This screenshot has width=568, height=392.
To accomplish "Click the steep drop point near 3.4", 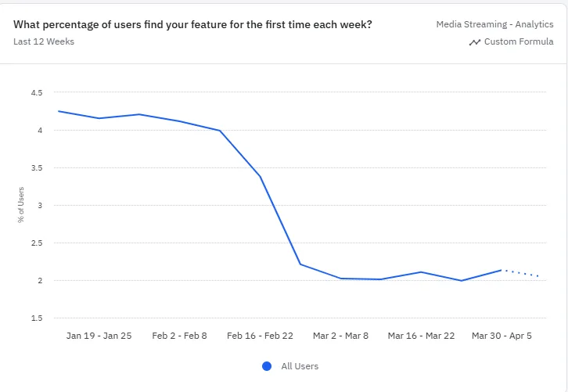I will pyautogui.click(x=260, y=176).
